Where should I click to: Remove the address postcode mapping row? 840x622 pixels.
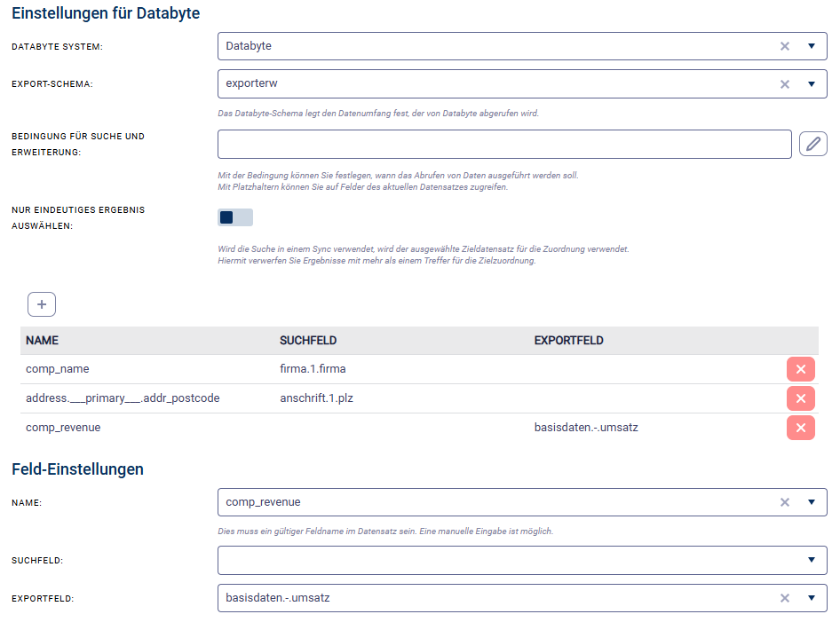[800, 399]
